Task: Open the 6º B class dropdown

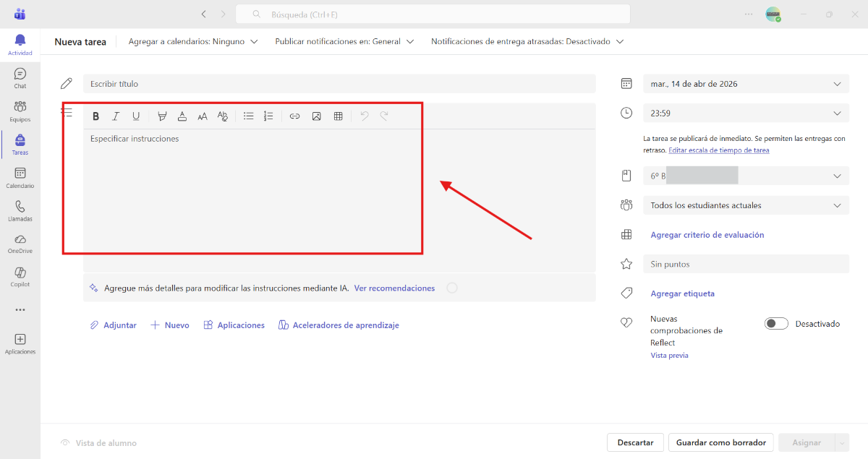Action: click(746, 176)
